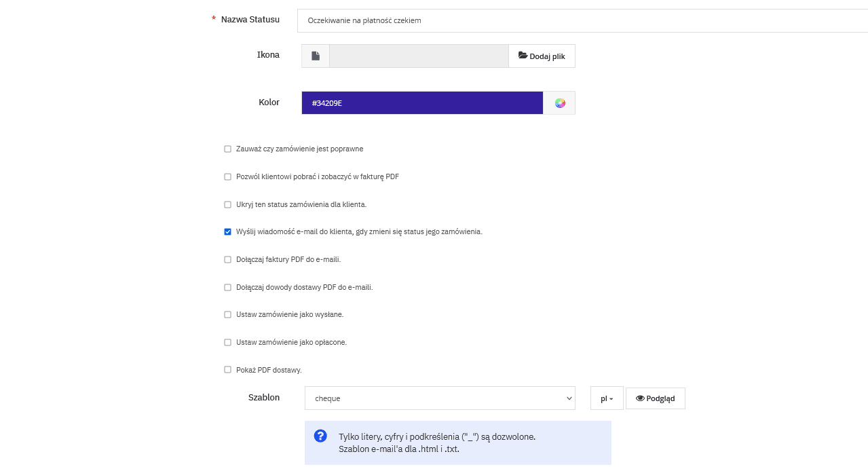Check the 'Pokaż PDF dostawy' box
Viewport: 868px width, 471px height.
(228, 370)
